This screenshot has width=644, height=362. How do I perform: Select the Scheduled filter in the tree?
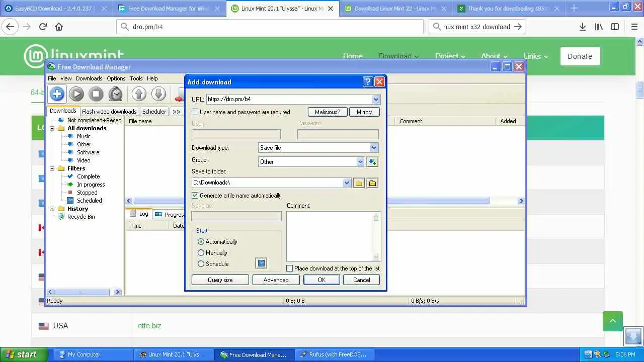coord(89,201)
